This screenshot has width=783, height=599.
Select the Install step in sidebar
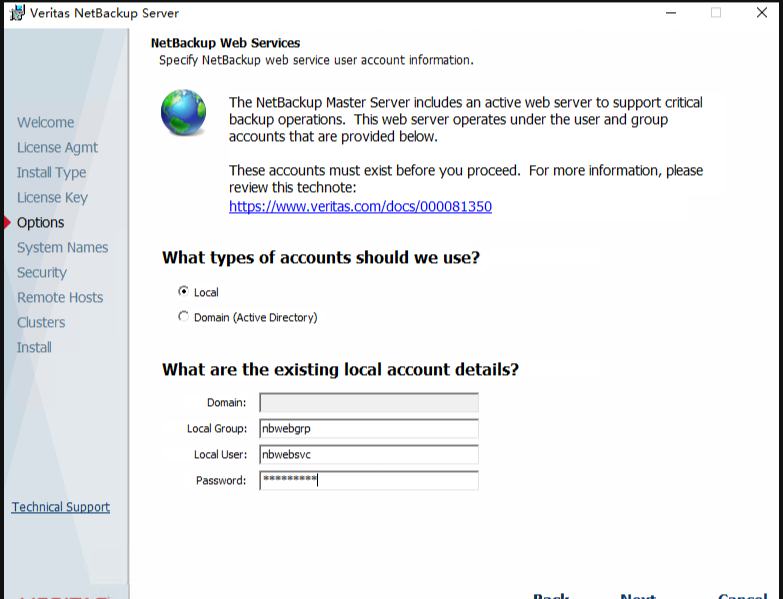(x=34, y=347)
